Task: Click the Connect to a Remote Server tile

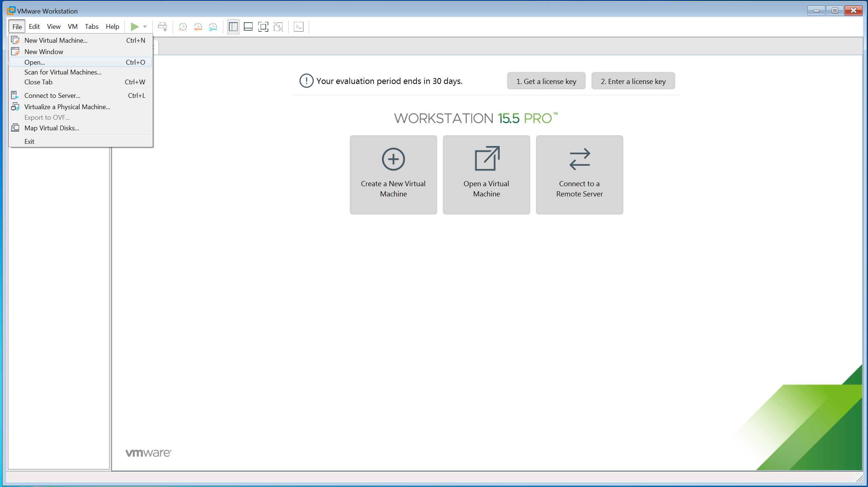Action: (x=579, y=175)
